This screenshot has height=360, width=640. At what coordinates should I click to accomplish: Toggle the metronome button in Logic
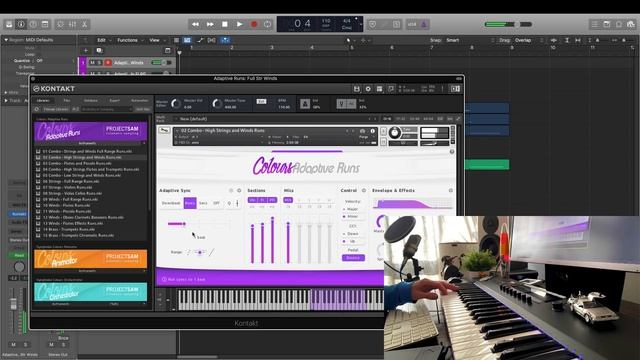coord(424,24)
